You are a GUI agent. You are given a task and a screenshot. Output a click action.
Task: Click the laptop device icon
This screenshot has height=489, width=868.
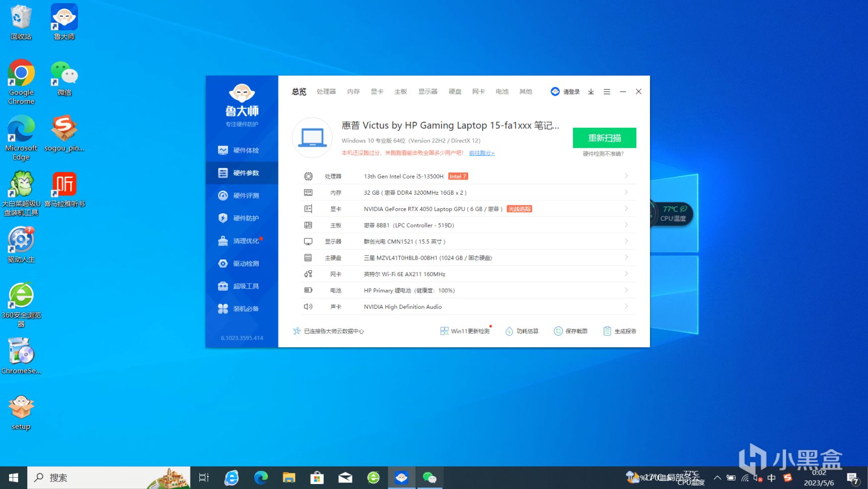pos(312,138)
